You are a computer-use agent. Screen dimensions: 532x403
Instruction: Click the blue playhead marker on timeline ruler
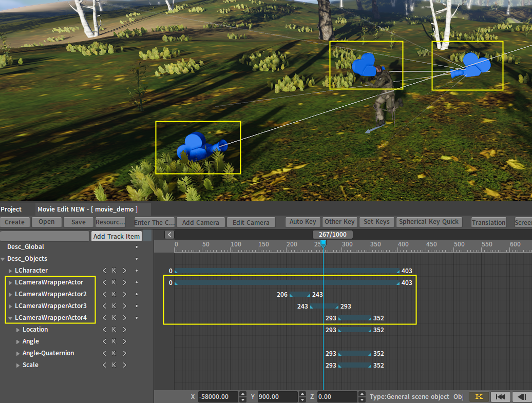point(323,245)
